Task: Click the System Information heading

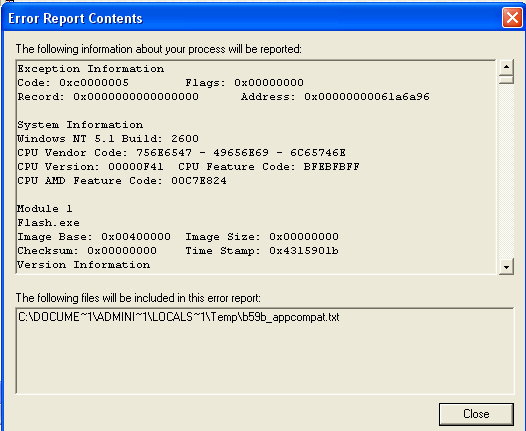Action: click(80, 125)
